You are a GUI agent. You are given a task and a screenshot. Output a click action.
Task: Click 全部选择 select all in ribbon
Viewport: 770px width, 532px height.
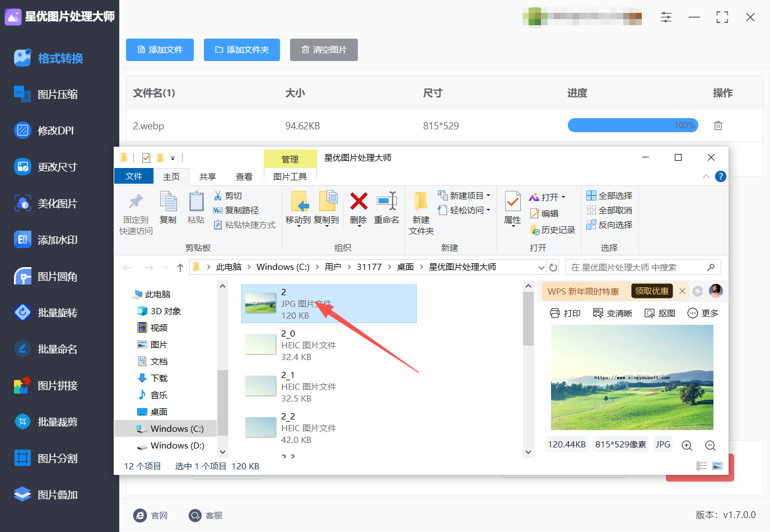pyautogui.click(x=609, y=195)
